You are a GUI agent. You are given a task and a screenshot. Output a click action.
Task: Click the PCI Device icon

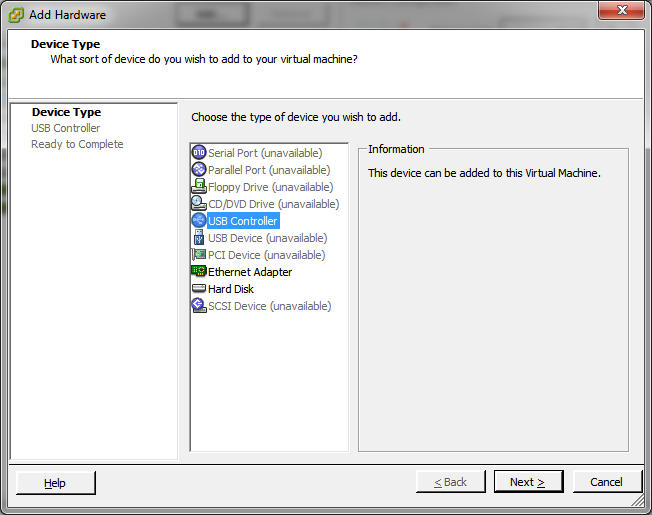198,255
